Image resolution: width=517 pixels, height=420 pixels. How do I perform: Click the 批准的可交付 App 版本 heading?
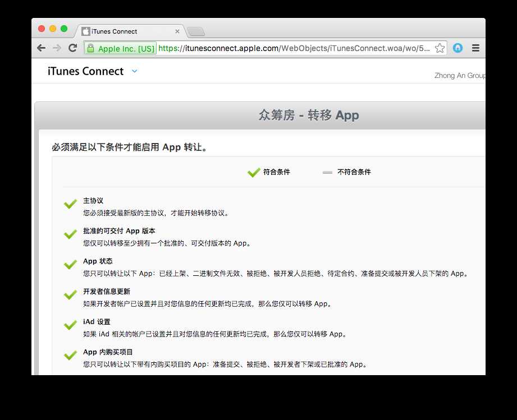(119, 231)
